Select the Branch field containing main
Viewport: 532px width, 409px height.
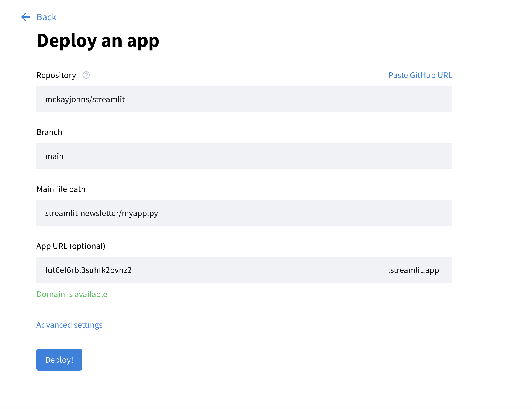coord(244,156)
